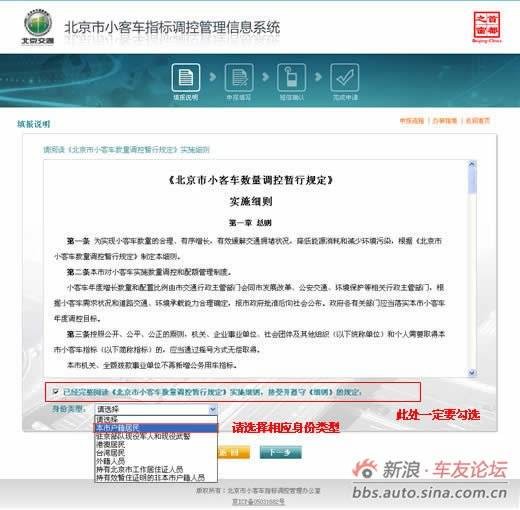The width and height of the screenshot is (520, 510).
Task: Select 外籍人员 from the identity list
Action: 156,461
